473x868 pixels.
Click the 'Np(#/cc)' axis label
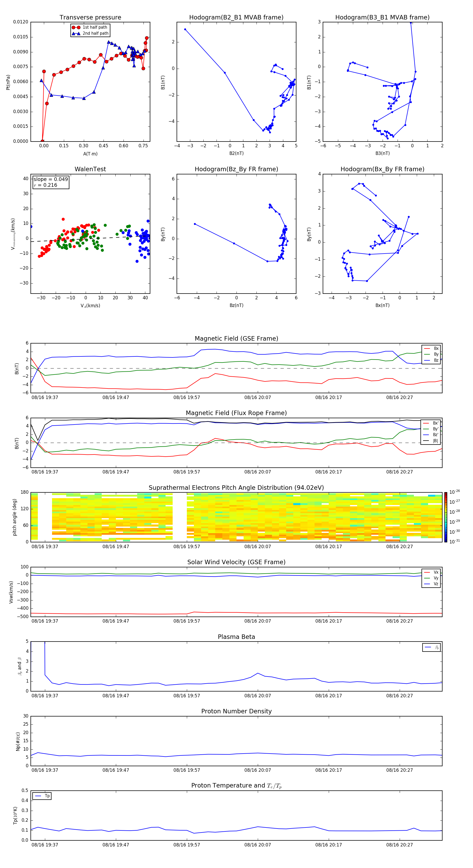point(18,741)
